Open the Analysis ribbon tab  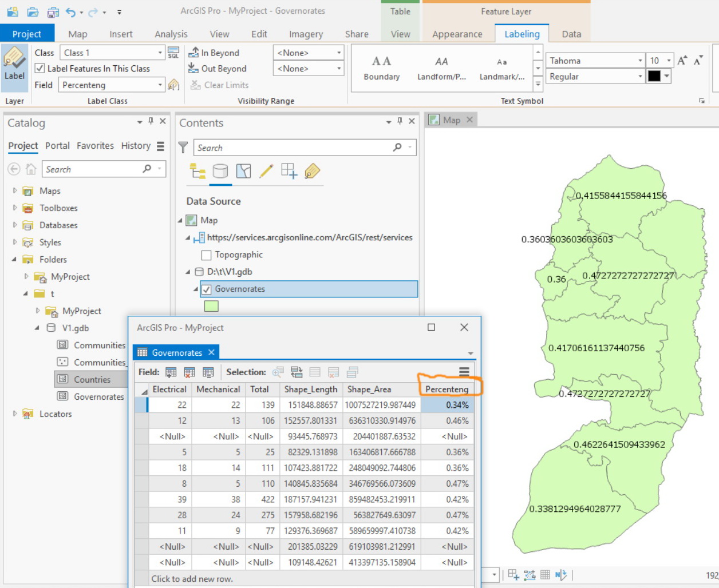point(171,34)
